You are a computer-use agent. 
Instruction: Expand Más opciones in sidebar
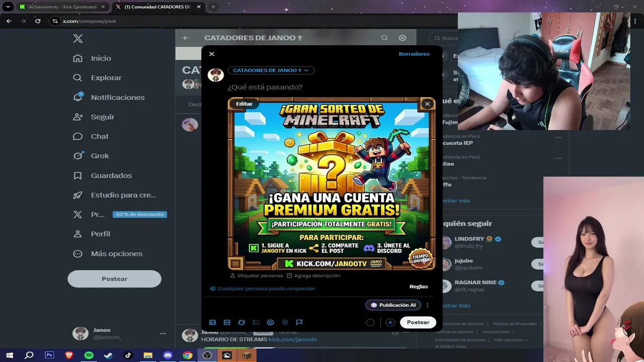[108, 253]
